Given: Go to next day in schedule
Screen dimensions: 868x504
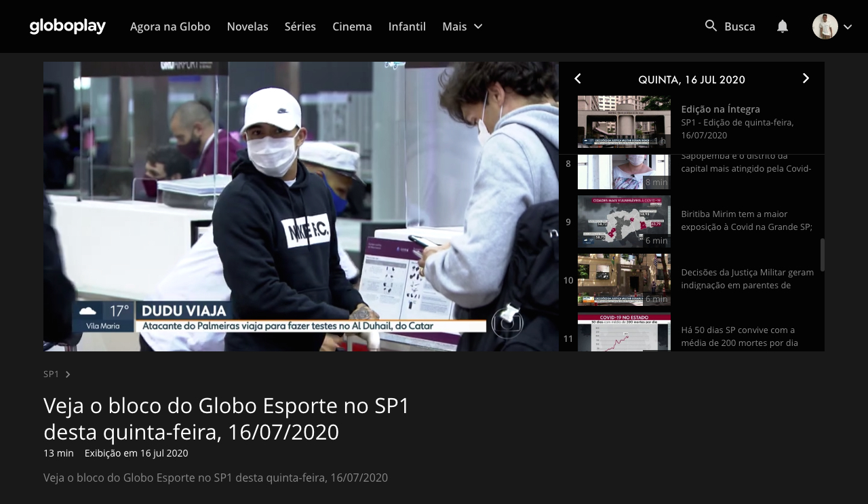Looking at the screenshot, I should tap(806, 79).
